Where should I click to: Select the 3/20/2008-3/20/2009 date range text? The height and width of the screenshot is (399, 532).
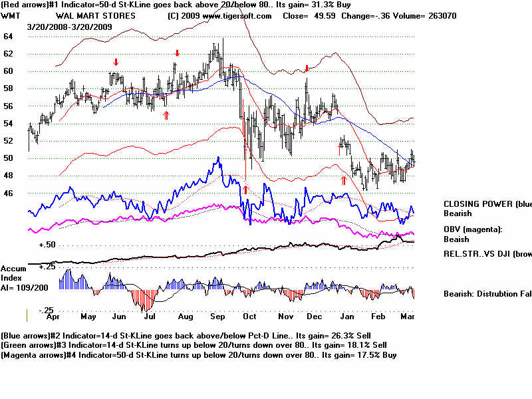pos(69,27)
